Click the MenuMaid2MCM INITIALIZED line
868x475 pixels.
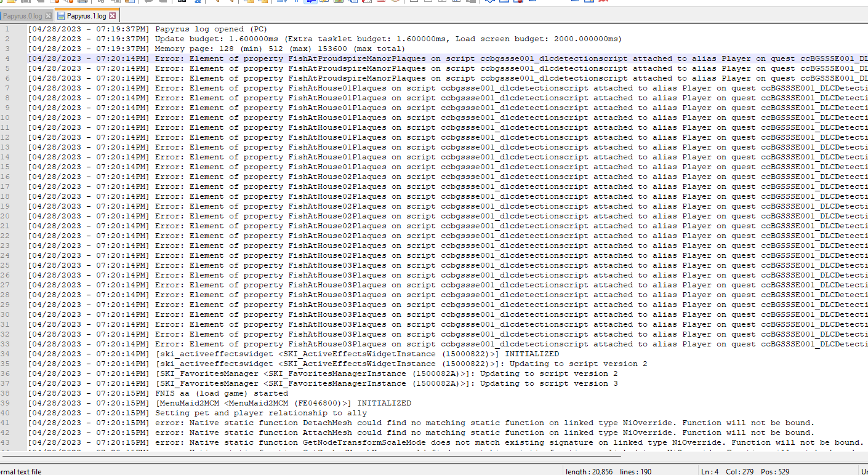tap(219, 403)
